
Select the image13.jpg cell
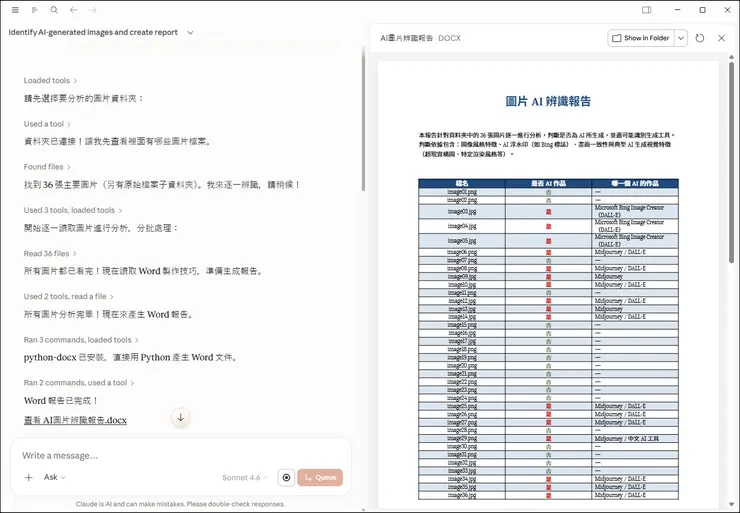pyautogui.click(x=462, y=309)
